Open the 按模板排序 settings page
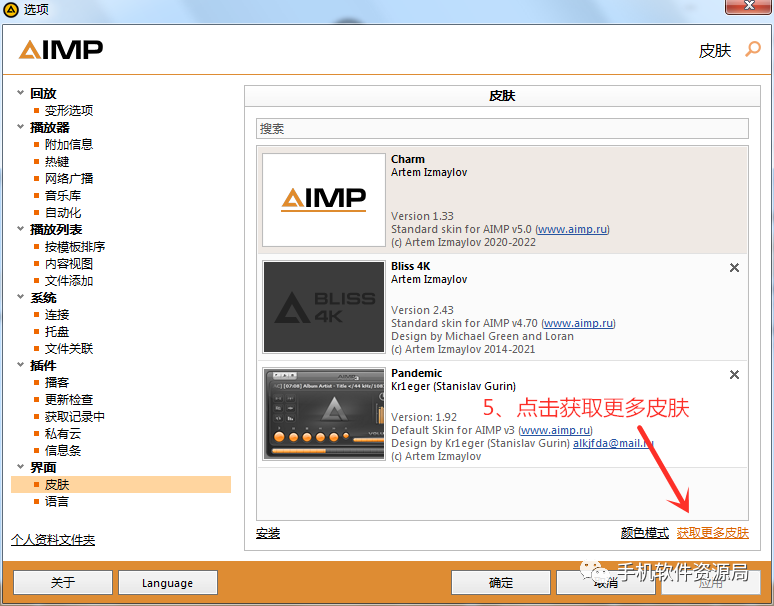Viewport: 774px width, 606px height. [x=75, y=246]
